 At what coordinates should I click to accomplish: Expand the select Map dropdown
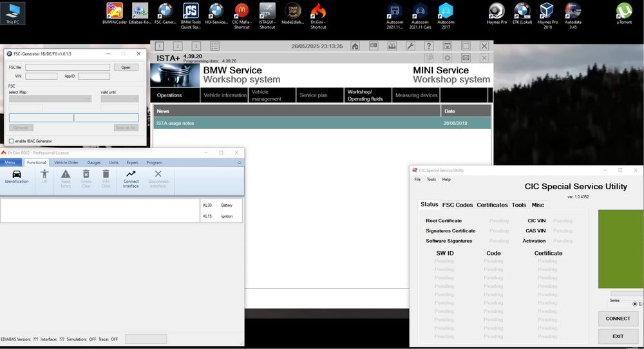point(50,99)
